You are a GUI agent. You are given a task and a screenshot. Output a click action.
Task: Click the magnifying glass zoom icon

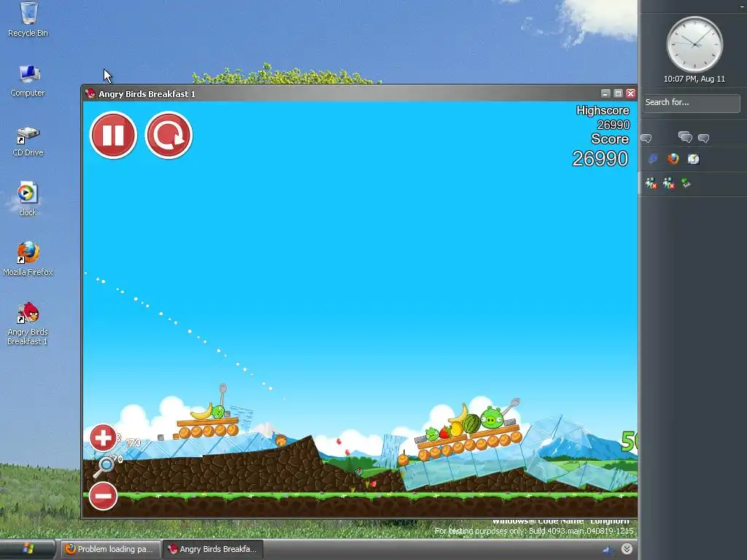tap(104, 466)
